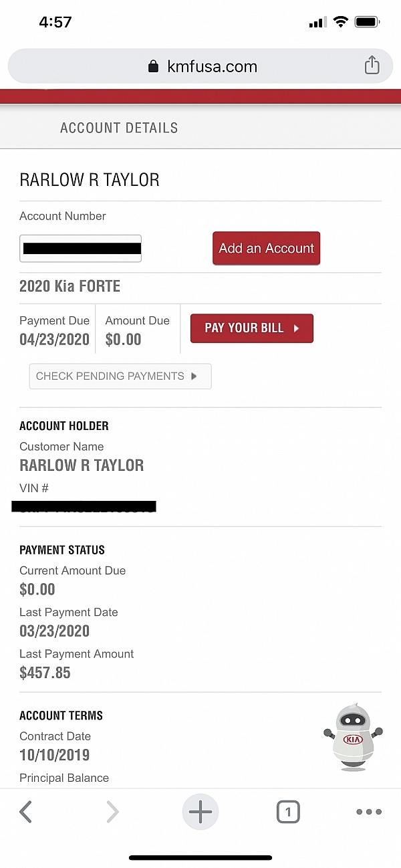Viewport: 401px width, 868px height.
Task: Tap the Last Payment Amount $457.85
Action: coord(45,673)
